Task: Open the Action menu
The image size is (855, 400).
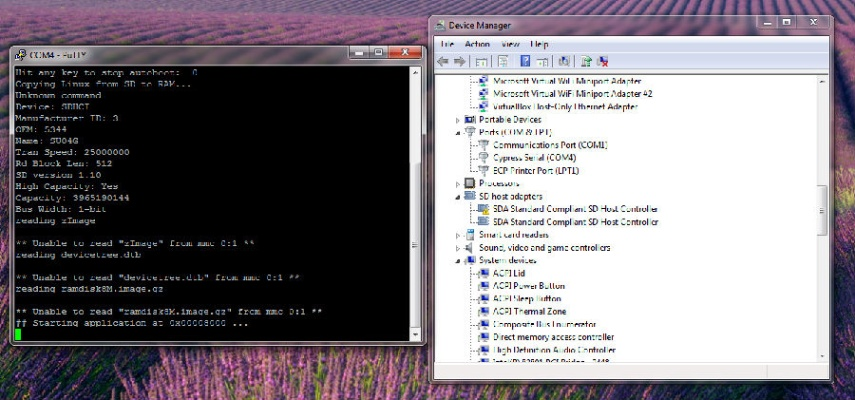Action: coord(477,44)
